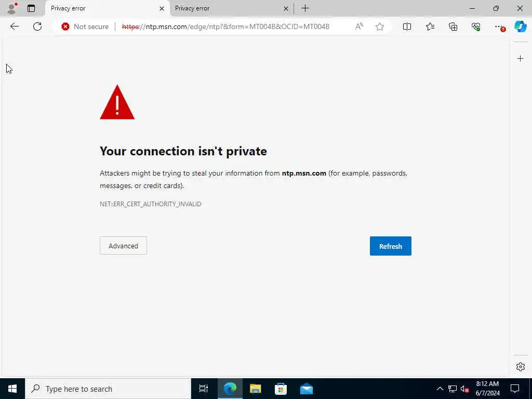
Task: Click the muted volume tray icon
Action: point(464,389)
